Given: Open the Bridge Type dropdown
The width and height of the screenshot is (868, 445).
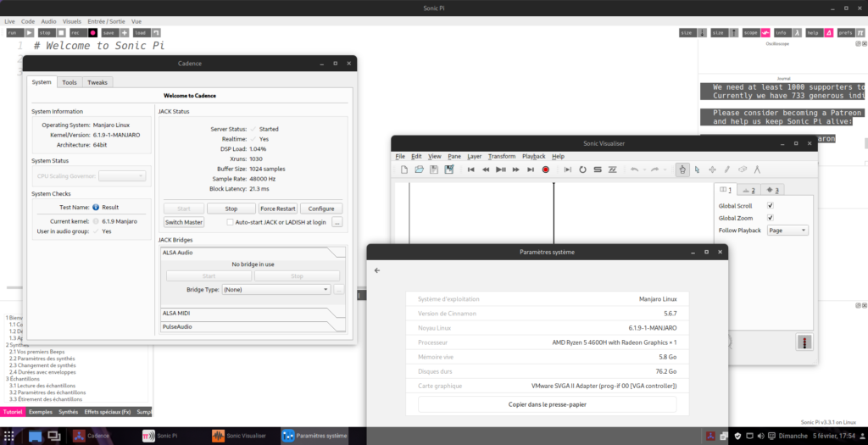Looking at the screenshot, I should click(x=275, y=289).
